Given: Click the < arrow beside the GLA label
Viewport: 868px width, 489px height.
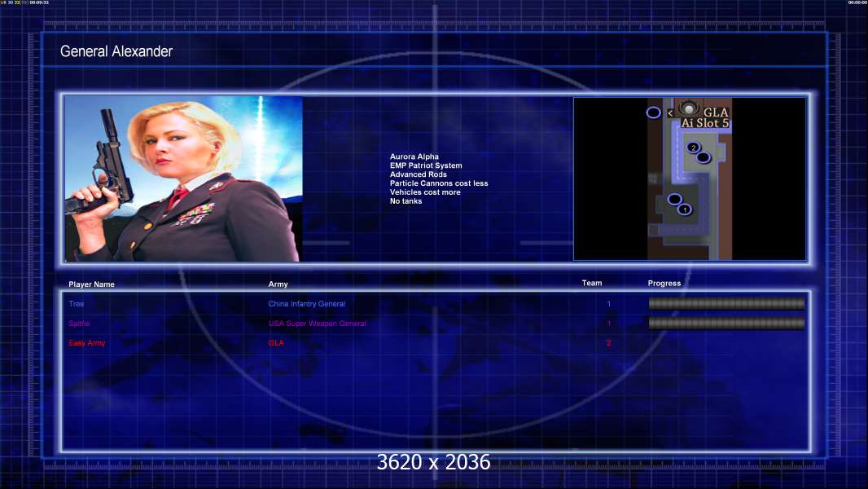Looking at the screenshot, I should pyautogui.click(x=670, y=113).
